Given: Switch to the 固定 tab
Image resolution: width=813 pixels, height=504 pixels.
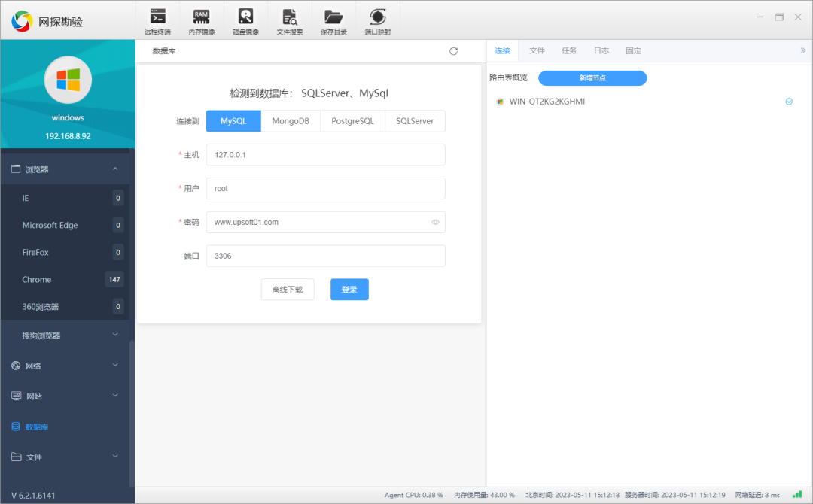Looking at the screenshot, I should coord(633,50).
